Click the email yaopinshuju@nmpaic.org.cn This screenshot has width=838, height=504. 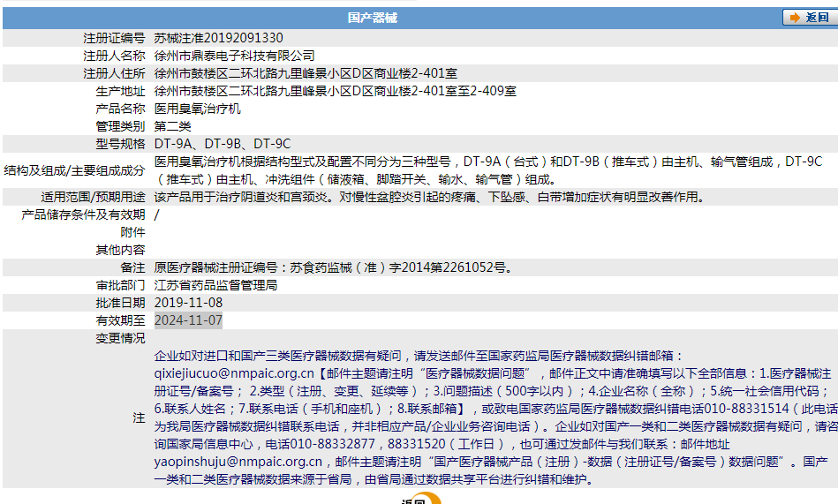point(238,462)
